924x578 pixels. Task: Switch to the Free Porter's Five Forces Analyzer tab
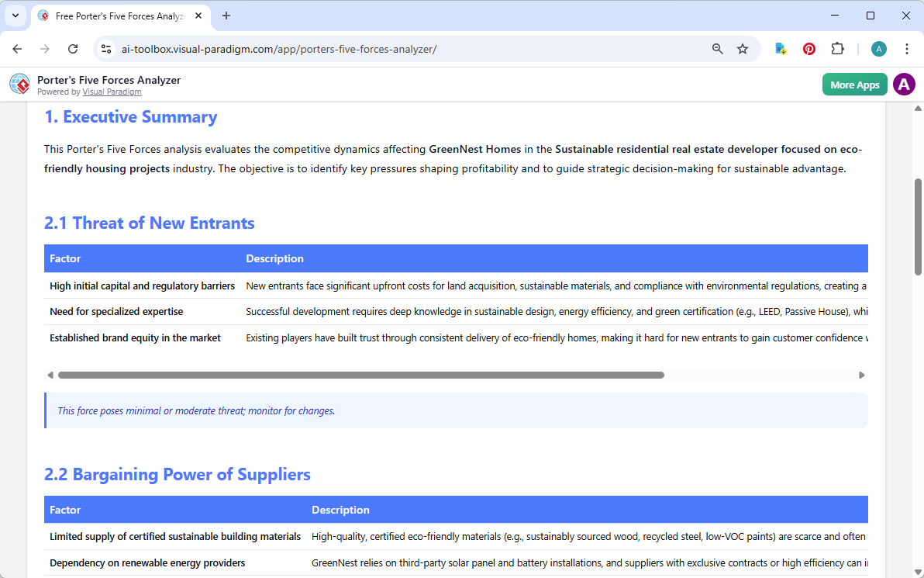coord(116,16)
